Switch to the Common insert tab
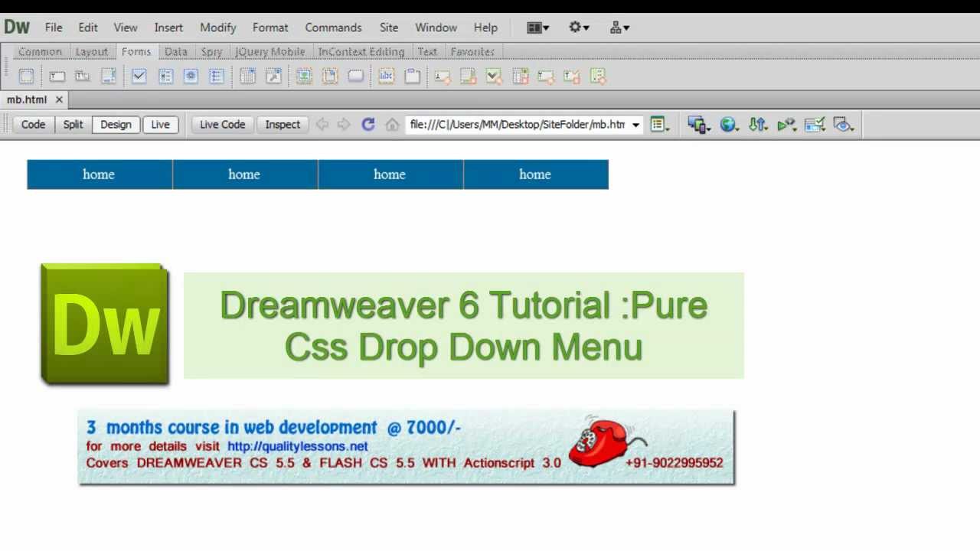The image size is (980, 551). point(40,51)
